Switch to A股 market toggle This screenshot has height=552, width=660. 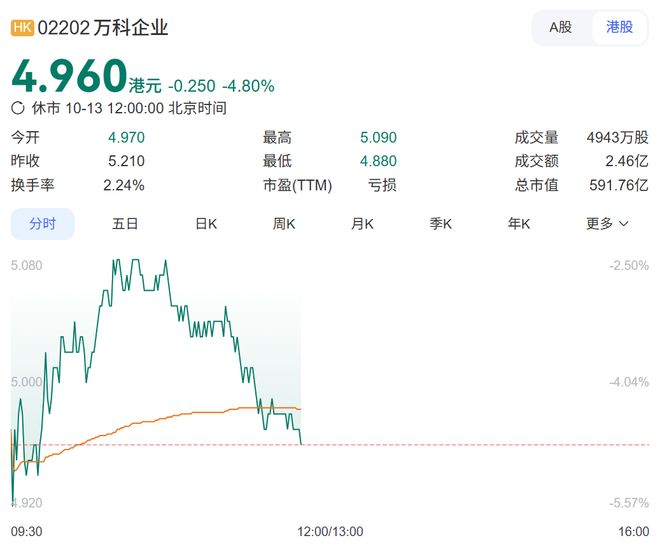(x=560, y=27)
